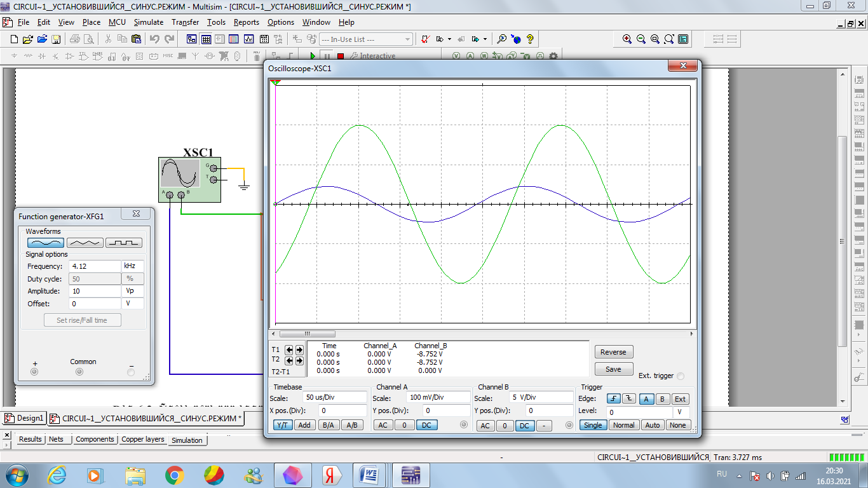
Task: Click the red Stop simulation button
Action: point(341,57)
